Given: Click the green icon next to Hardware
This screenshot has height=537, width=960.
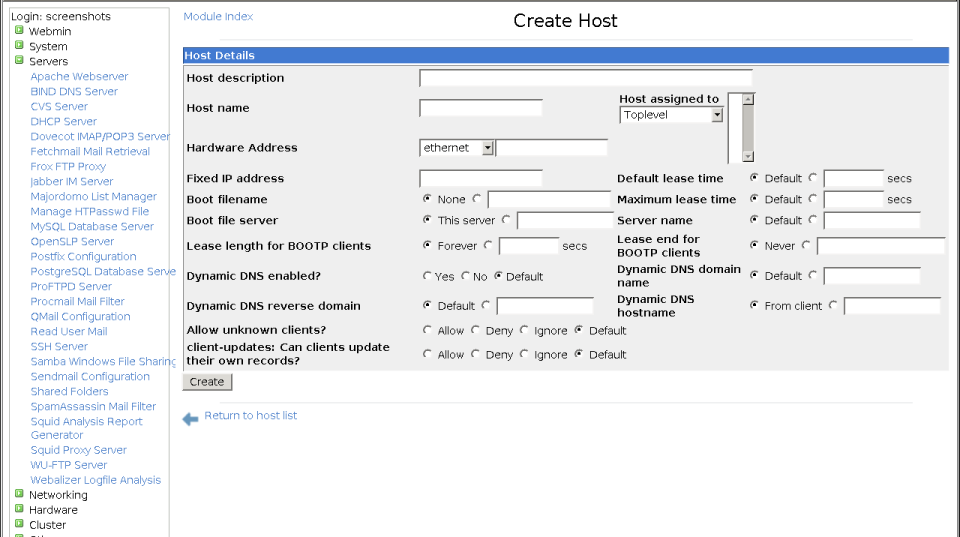Looking at the screenshot, I should pyautogui.click(x=19, y=509).
